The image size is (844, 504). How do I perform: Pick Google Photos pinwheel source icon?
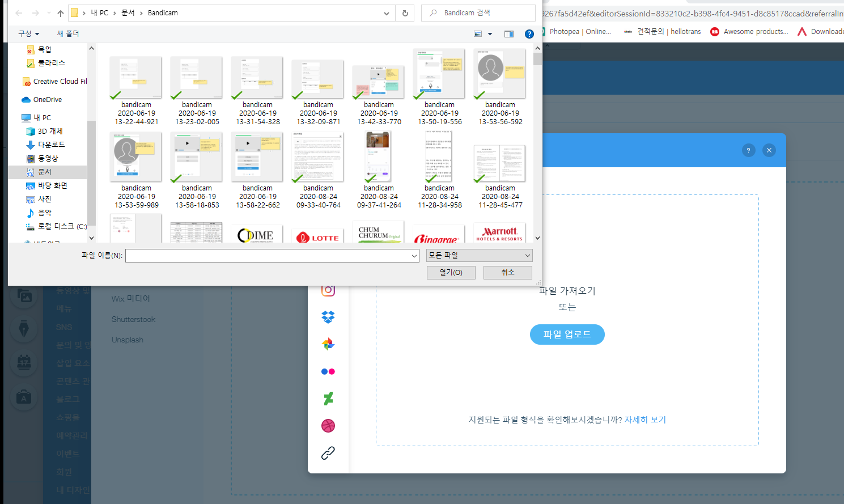point(328,344)
